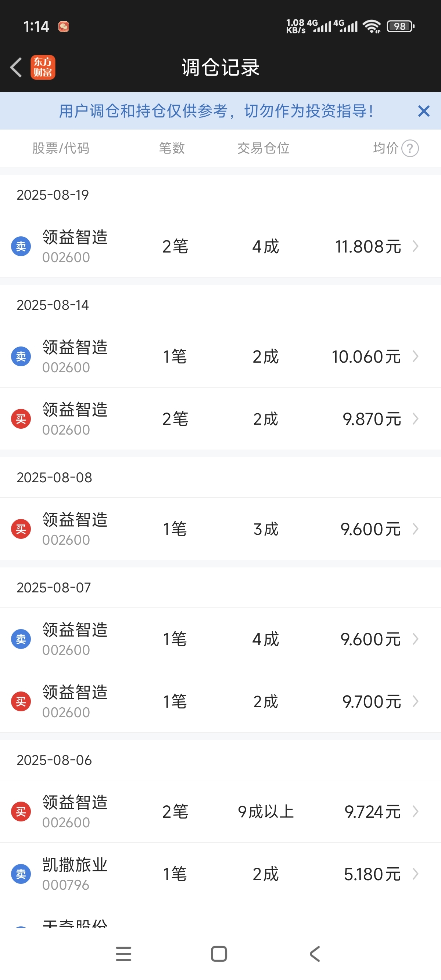
Task: Select the 股票/代码 column header
Action: pos(61,148)
